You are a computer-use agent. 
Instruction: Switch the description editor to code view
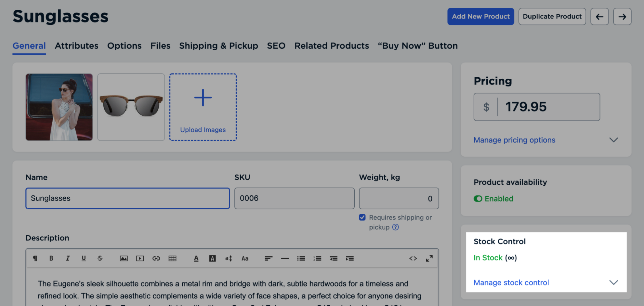click(x=413, y=258)
